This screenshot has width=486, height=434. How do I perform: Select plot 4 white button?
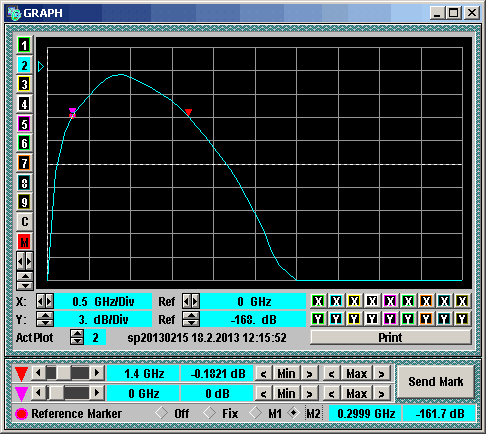point(24,104)
